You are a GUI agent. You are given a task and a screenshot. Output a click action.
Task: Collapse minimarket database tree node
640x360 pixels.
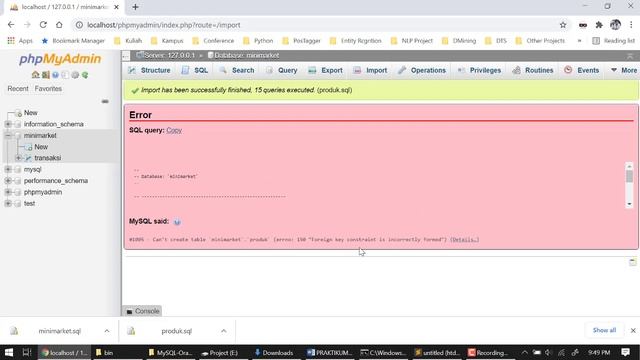pos(8,136)
